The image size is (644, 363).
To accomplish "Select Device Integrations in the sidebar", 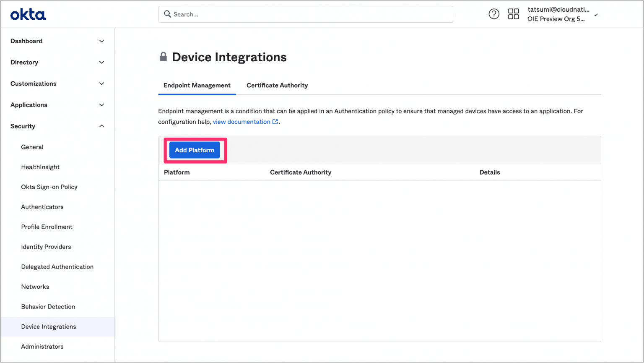I will point(48,326).
